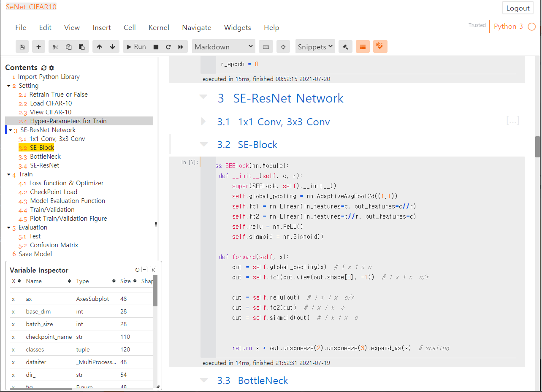Viewport: 542px width, 392px height.
Task: Cut selected cells with scissors icon
Action: 55,47
